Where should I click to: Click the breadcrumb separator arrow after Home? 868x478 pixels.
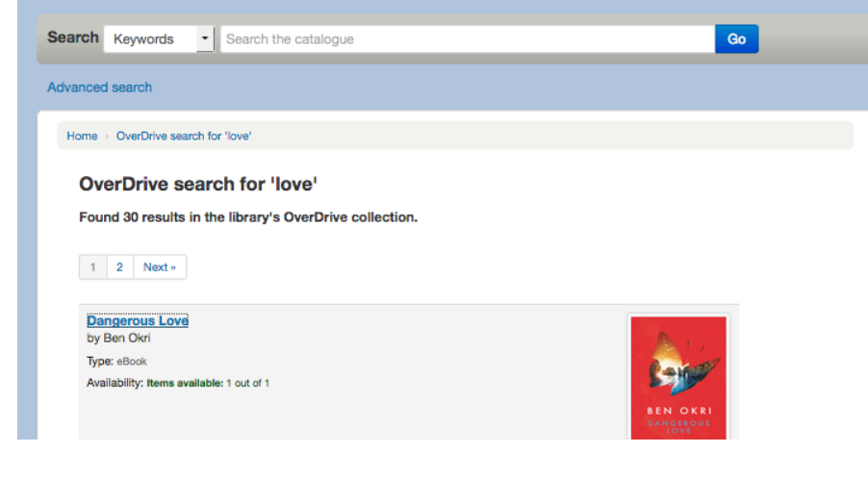pyautogui.click(x=107, y=137)
